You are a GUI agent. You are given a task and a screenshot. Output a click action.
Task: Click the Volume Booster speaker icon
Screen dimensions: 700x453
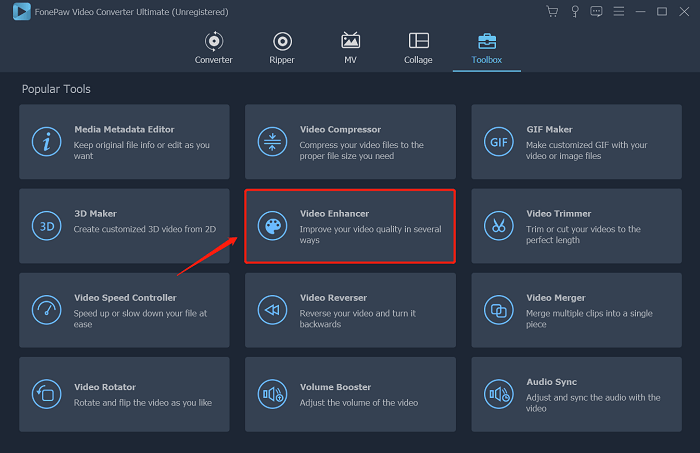click(x=272, y=395)
